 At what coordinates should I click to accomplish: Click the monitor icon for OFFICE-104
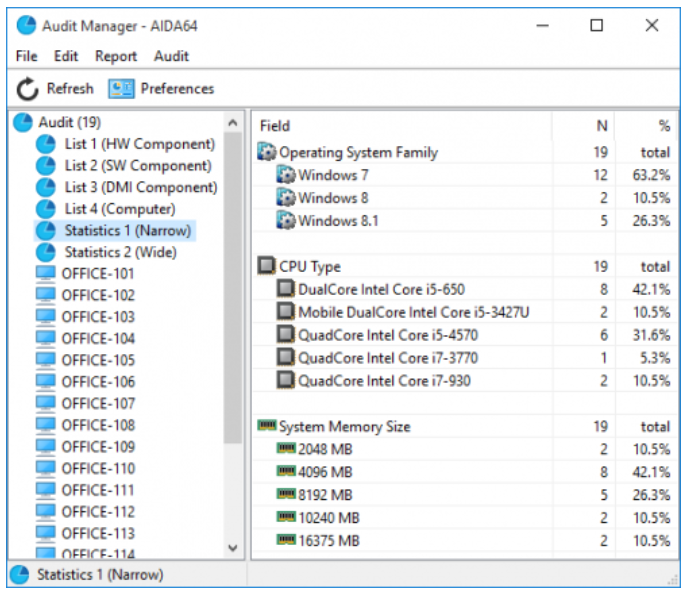click(x=46, y=338)
